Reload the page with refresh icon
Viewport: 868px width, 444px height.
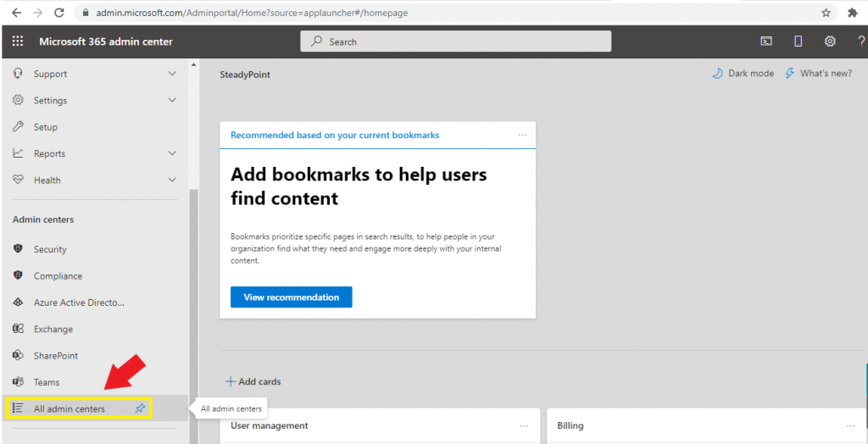point(58,13)
